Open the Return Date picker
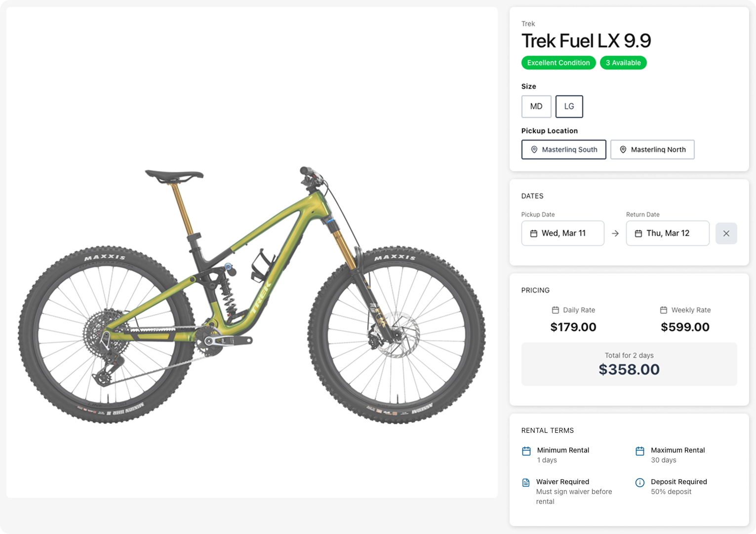 [668, 233]
